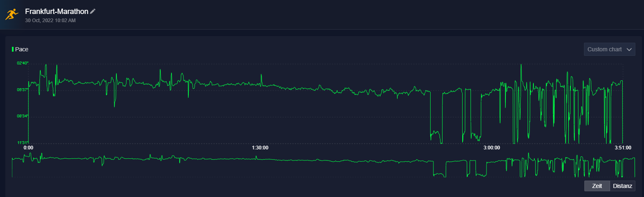Click the main pace chart's tallest spike

click(x=521, y=65)
